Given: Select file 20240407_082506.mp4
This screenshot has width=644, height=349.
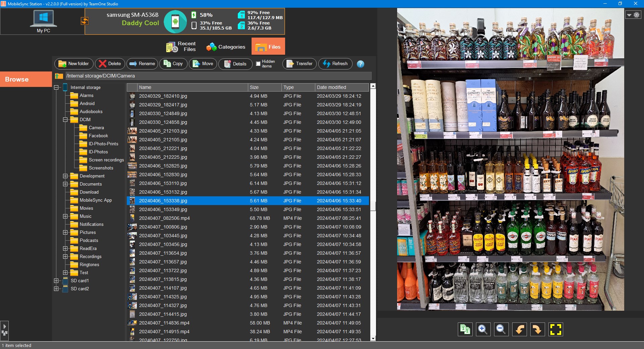Looking at the screenshot, I should [248, 218].
